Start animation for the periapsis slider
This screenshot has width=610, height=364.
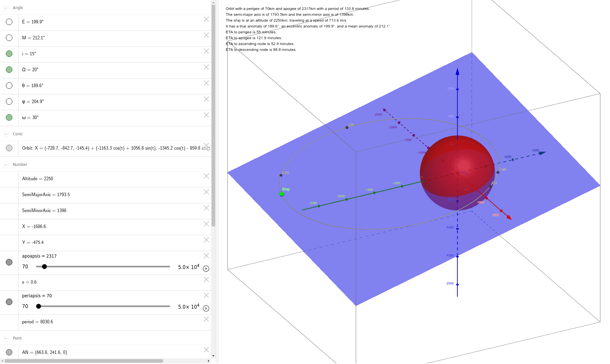(206, 308)
